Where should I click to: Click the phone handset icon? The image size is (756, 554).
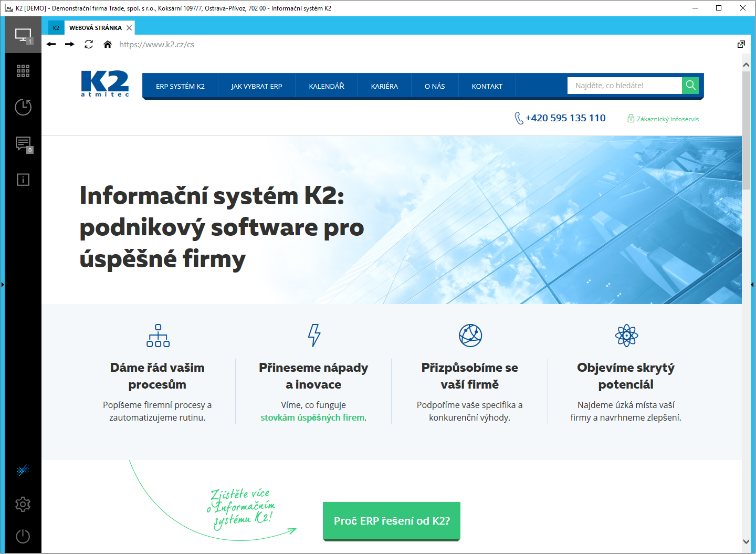pyautogui.click(x=519, y=118)
